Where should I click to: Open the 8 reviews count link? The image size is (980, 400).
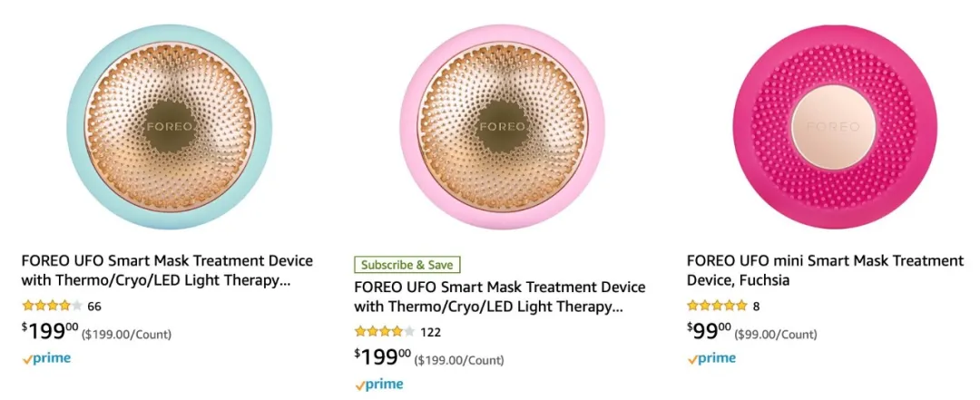pyautogui.click(x=757, y=306)
